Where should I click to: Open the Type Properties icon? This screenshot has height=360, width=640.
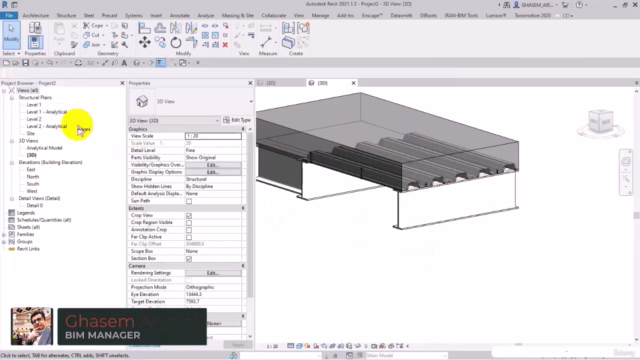(x=35, y=28)
